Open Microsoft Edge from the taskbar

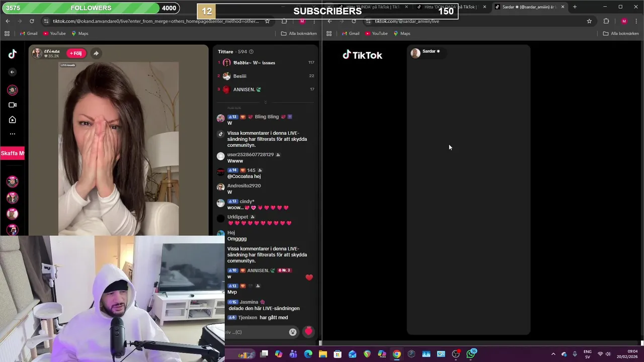pyautogui.click(x=308, y=354)
